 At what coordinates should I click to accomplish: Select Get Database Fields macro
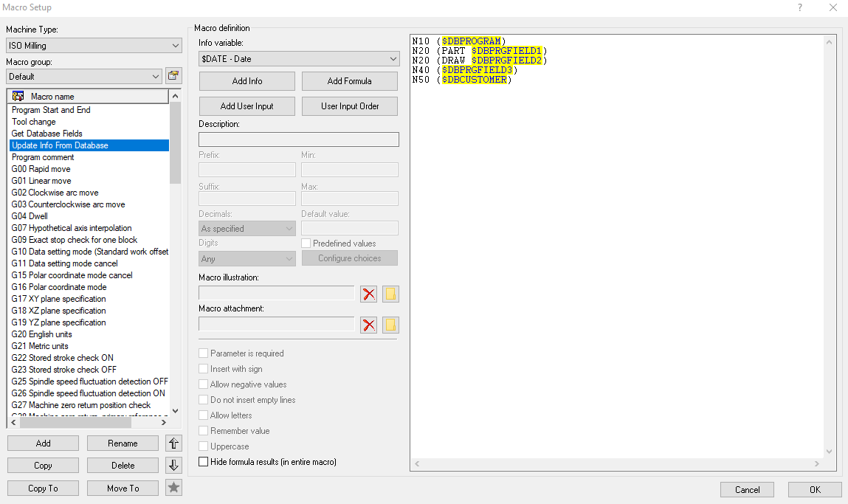coord(89,134)
